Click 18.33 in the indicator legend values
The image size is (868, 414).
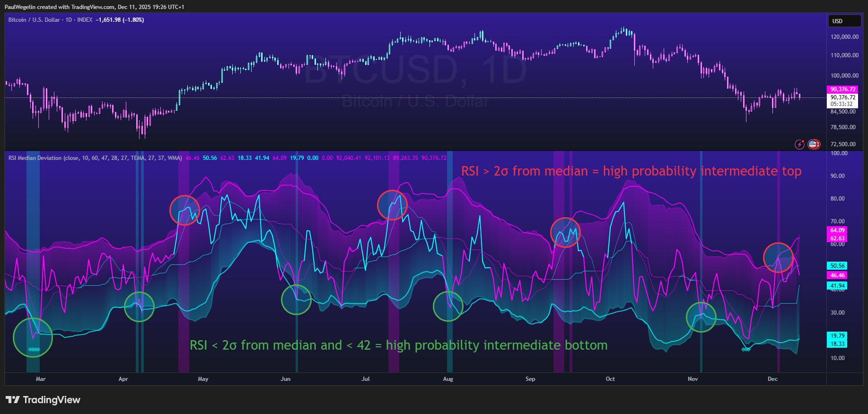click(245, 158)
